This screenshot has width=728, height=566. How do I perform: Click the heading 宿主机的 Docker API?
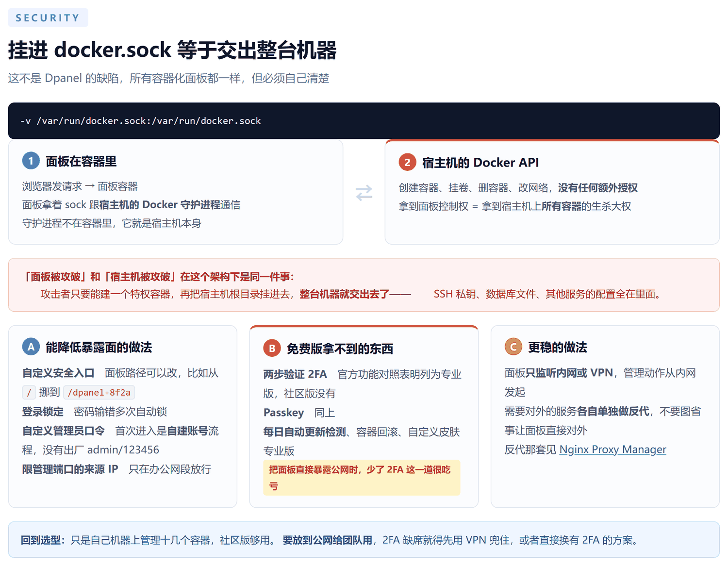coord(480,163)
